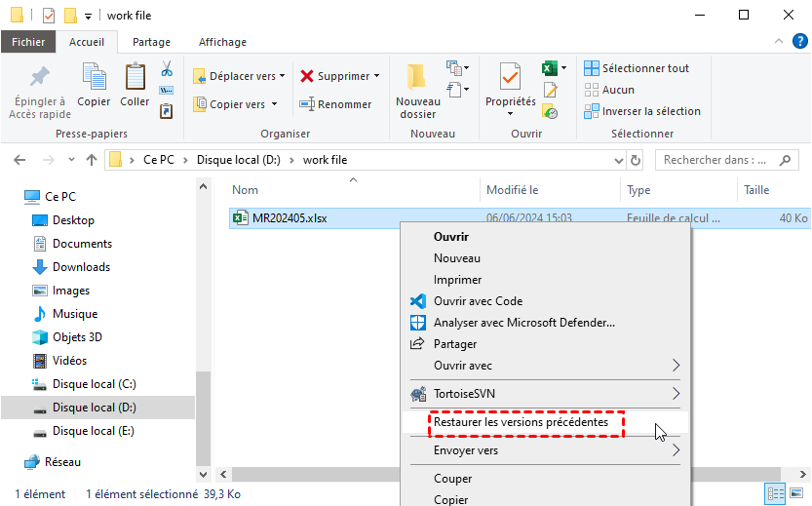Create a Nouveau dossier
Screen dimensions: 812x506
point(418,91)
